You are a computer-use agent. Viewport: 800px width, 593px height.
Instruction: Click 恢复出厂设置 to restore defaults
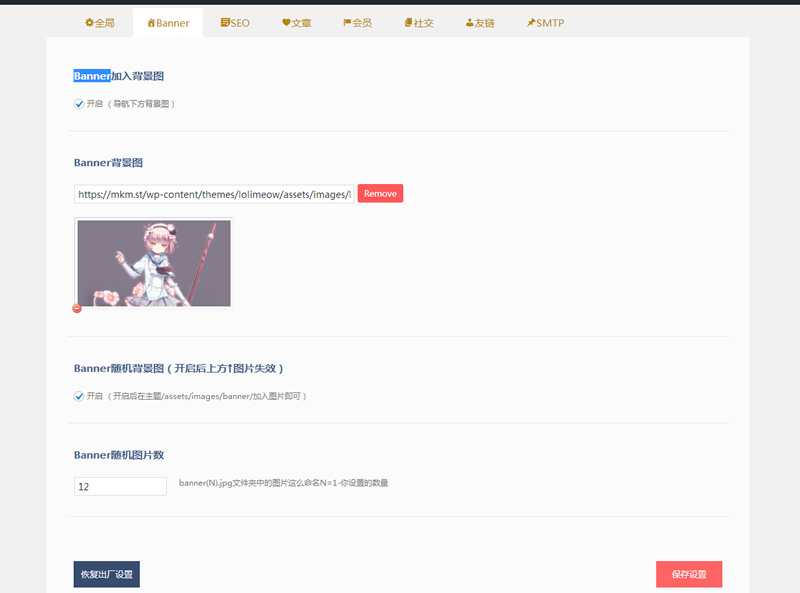click(106, 574)
